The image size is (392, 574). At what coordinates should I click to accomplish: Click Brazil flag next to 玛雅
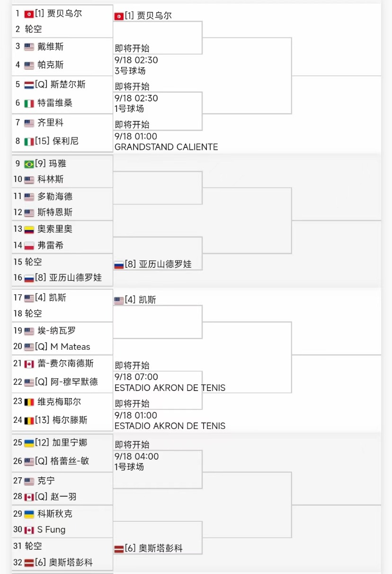[x=29, y=164]
